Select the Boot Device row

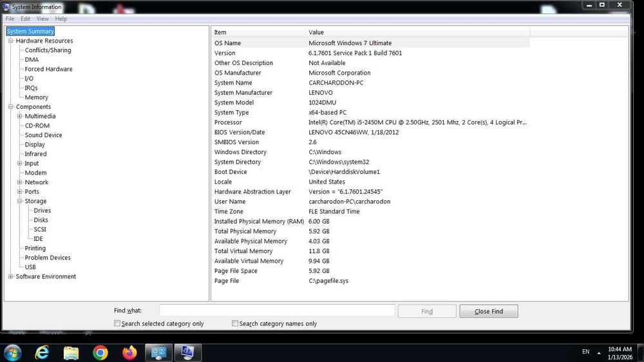pyautogui.click(x=370, y=172)
